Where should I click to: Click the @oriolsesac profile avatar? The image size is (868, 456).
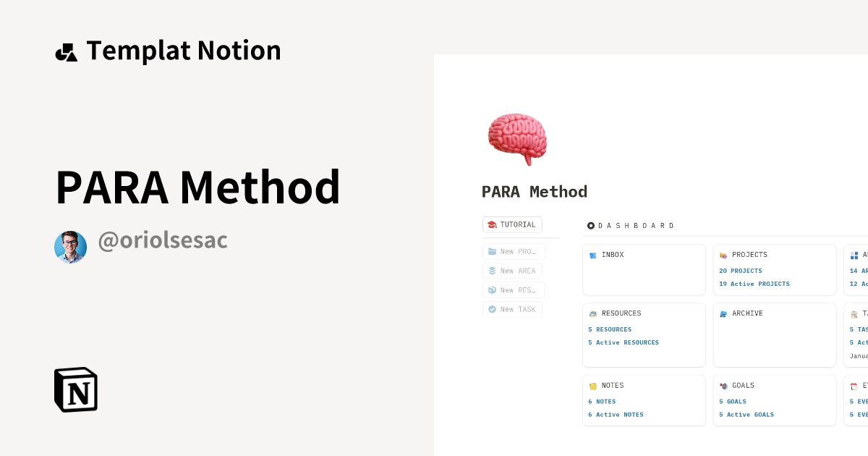click(x=70, y=247)
